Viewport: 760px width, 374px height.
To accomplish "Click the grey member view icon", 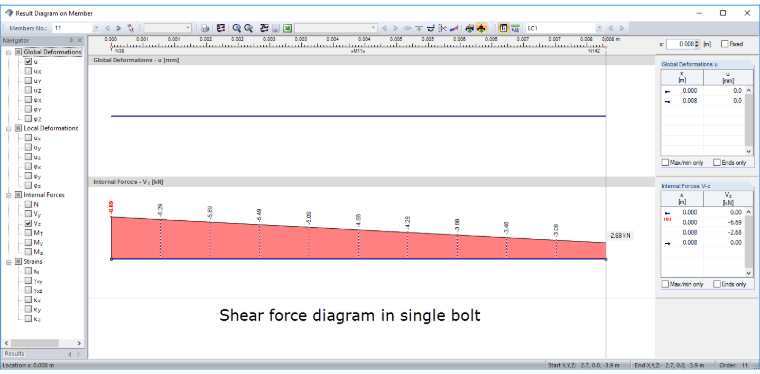I will coord(469,28).
